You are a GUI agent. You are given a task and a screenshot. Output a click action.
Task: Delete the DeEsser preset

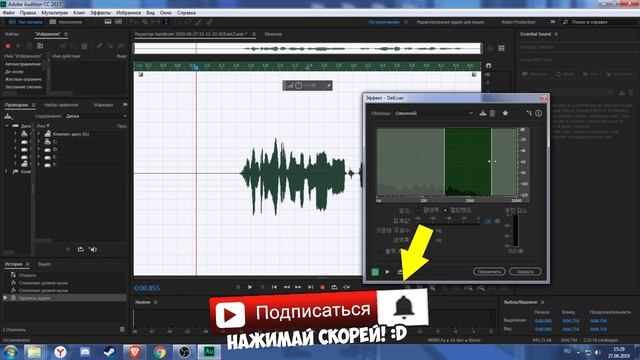click(492, 113)
